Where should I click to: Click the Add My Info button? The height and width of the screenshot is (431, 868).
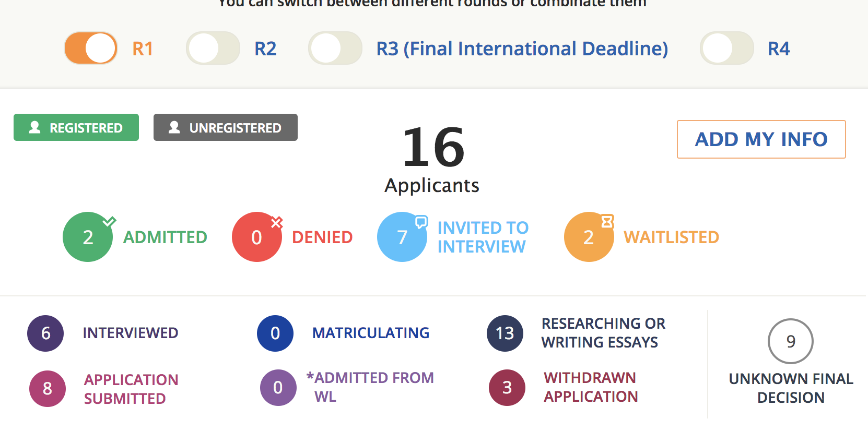[761, 139]
